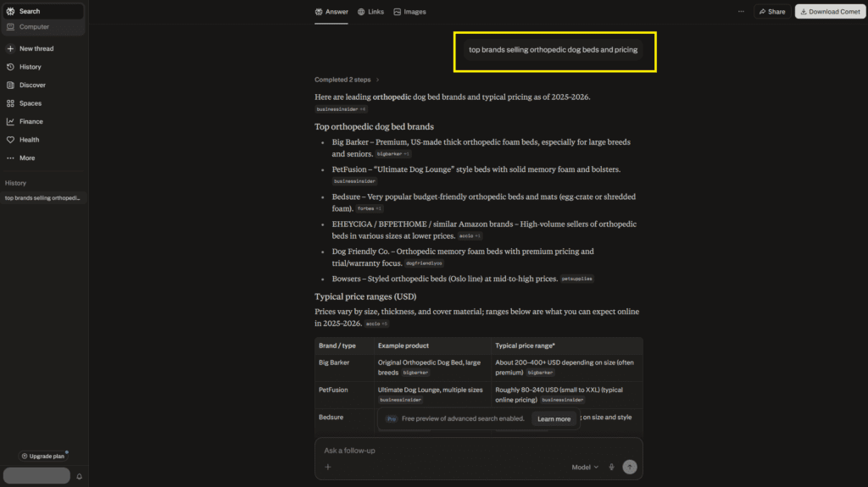Click the Upgrade plan button
Screen dimensions: 868x487
coord(43,456)
